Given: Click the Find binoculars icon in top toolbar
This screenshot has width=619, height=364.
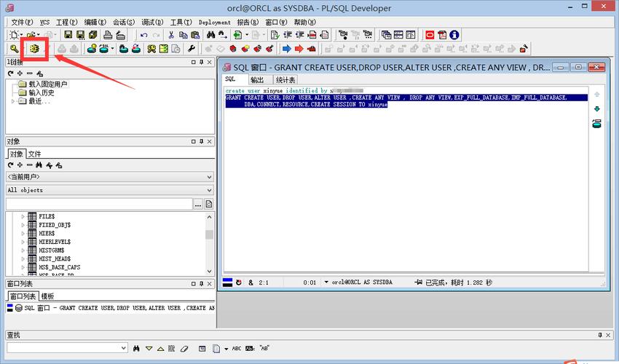Looking at the screenshot, I should click(210, 35).
